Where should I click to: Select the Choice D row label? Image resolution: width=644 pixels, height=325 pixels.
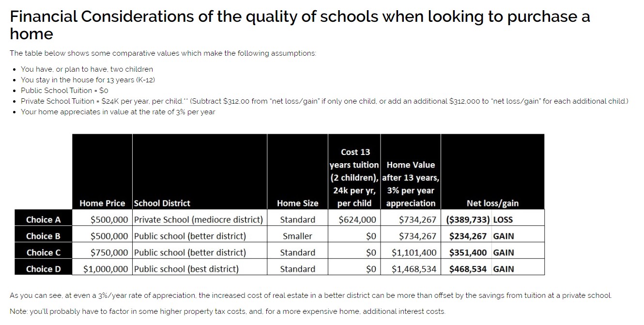click(x=44, y=269)
